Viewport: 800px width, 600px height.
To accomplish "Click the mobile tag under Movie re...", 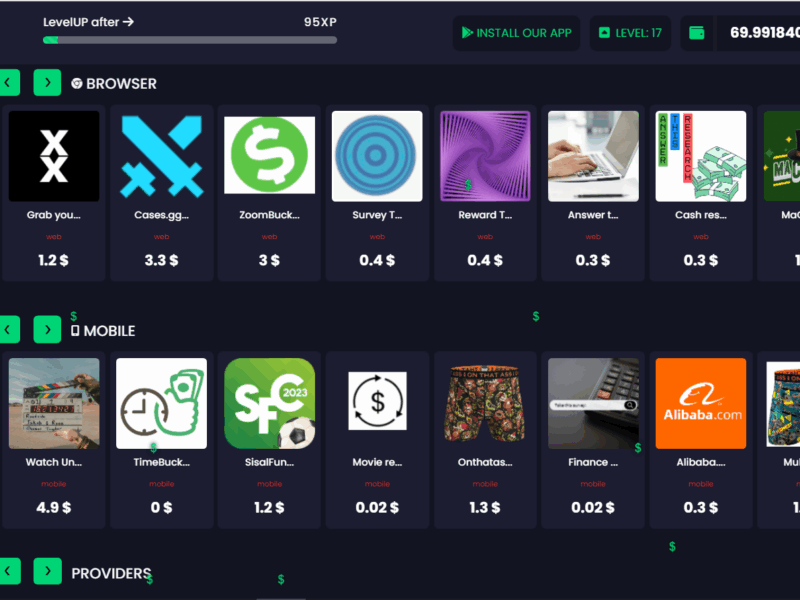I will [377, 484].
